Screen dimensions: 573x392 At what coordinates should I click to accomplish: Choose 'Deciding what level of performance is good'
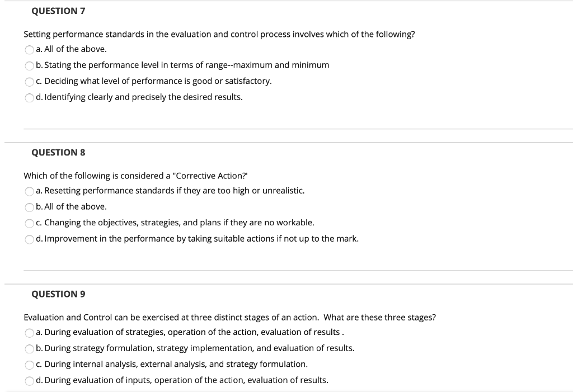pyautogui.click(x=29, y=81)
